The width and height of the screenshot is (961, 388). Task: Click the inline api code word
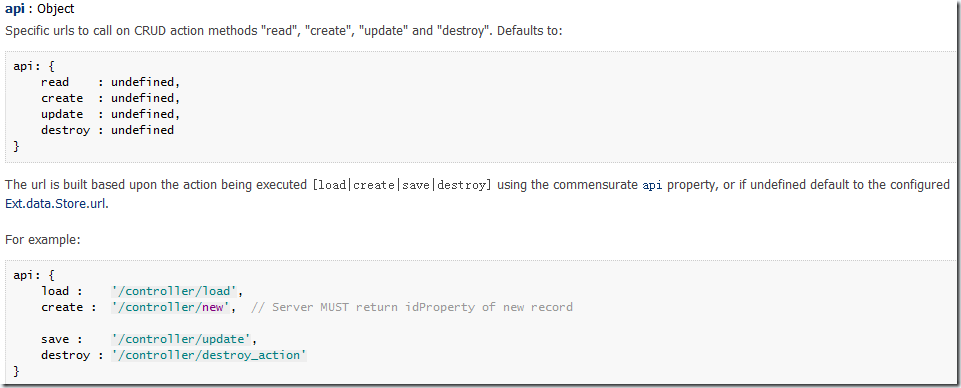click(x=651, y=185)
